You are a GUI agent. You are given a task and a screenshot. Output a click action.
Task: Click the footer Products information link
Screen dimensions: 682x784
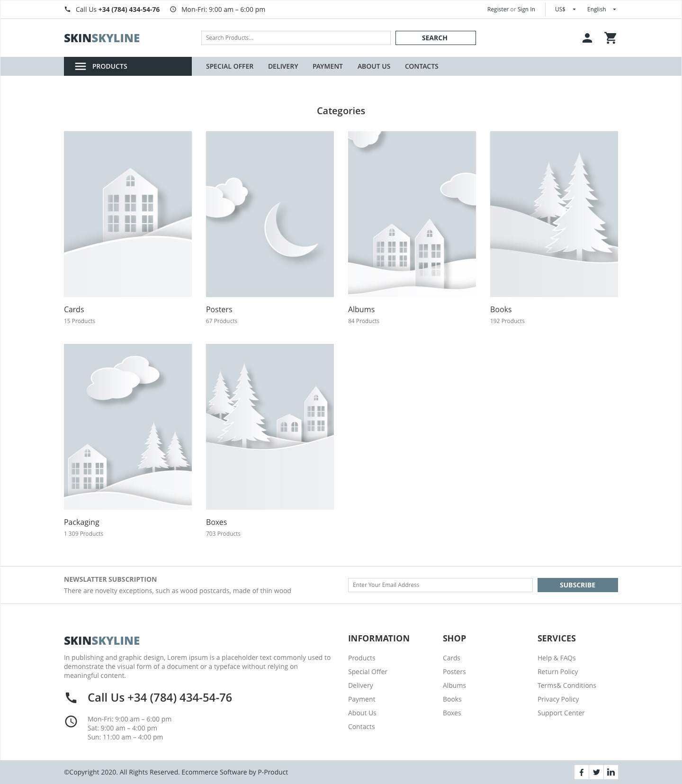point(362,658)
